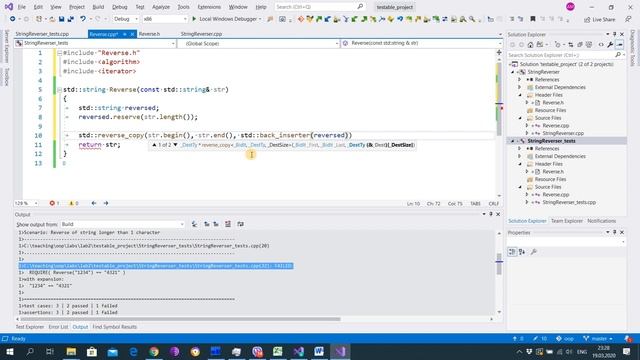Viewport: 640px width, 360px height.
Task: Open the Extensions menu
Action: (209, 7)
